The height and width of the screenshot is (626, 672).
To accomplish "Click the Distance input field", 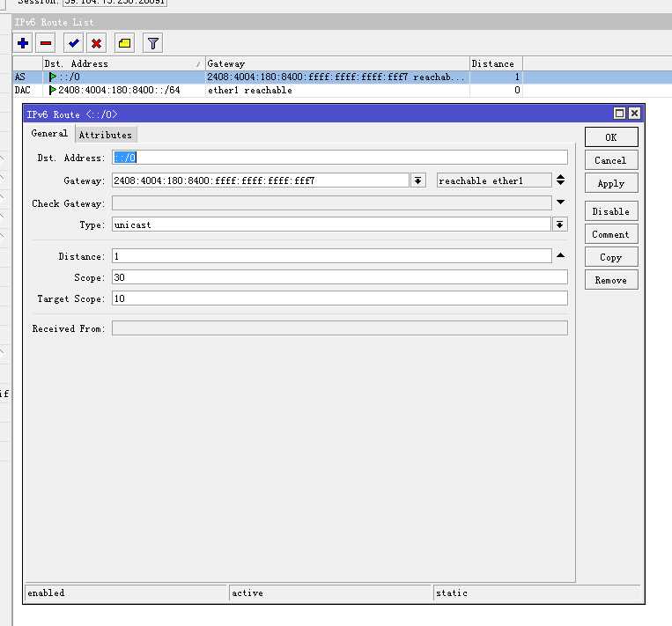I will tap(332, 256).
